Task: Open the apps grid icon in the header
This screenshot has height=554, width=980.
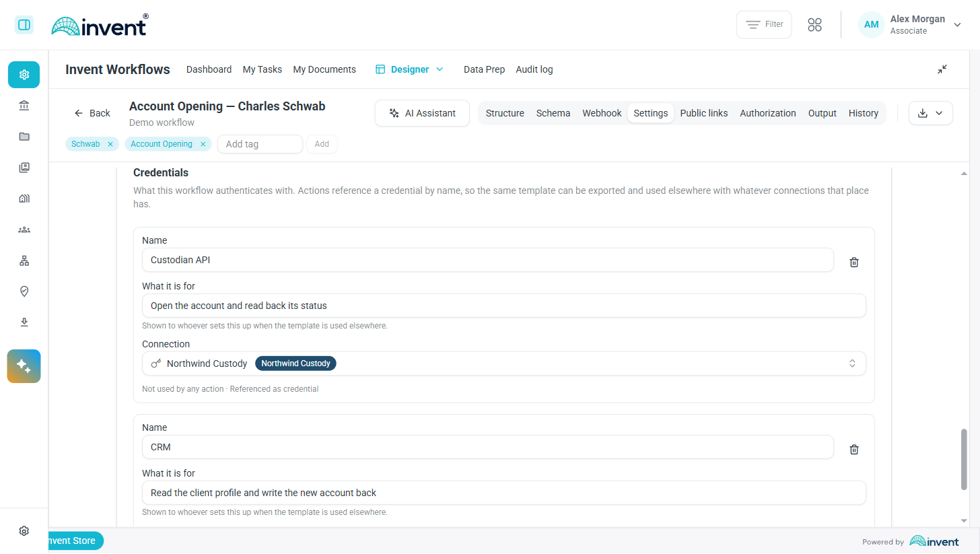Action: 815,25
